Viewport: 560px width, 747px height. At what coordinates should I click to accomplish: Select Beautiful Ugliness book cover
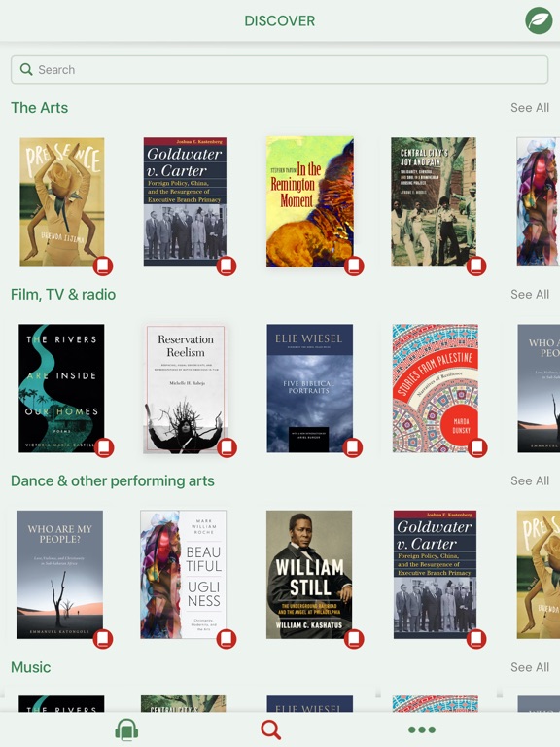[184, 575]
